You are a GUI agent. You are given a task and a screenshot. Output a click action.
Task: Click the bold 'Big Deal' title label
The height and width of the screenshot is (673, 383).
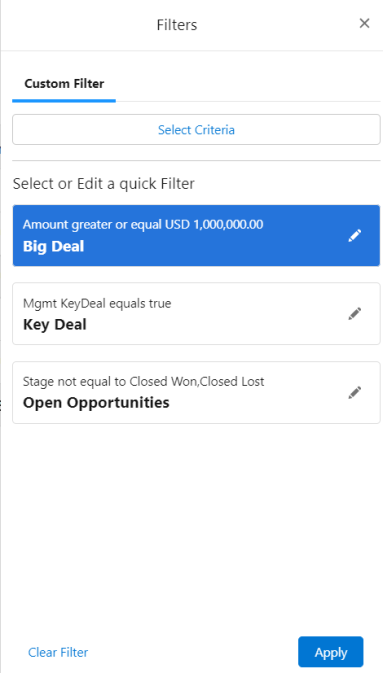(53, 246)
